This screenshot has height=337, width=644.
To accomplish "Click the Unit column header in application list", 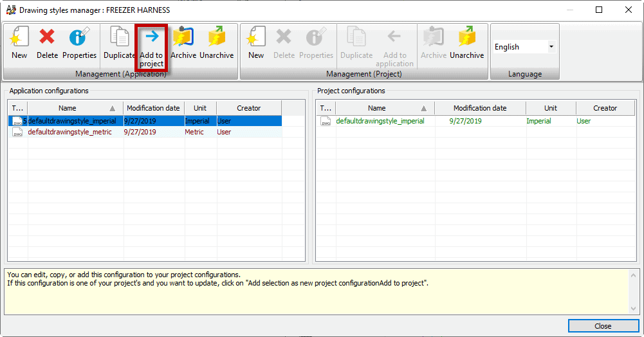I will (200, 108).
